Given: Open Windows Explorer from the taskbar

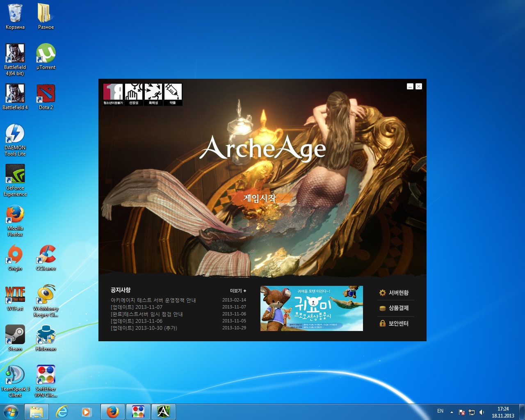Looking at the screenshot, I should click(37, 412).
